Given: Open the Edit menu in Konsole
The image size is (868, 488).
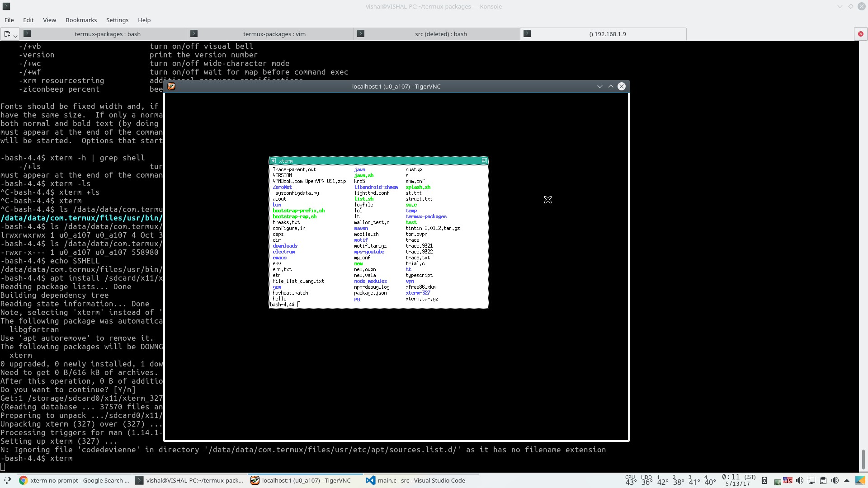Looking at the screenshot, I should 28,20.
